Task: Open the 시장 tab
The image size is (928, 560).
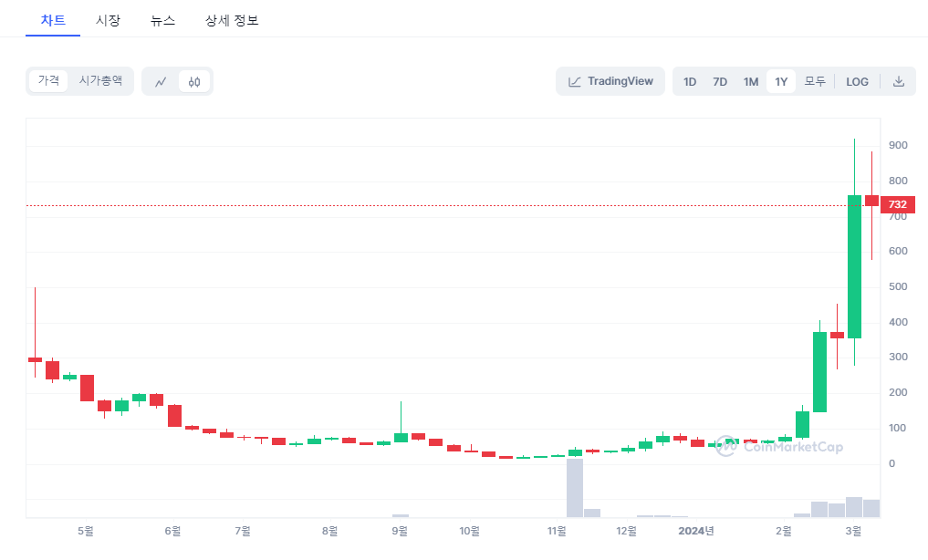Action: (108, 20)
